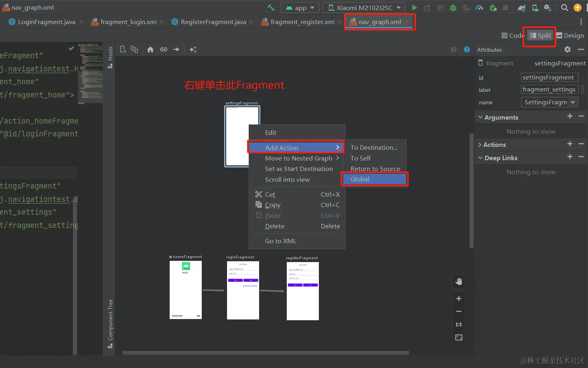The width and height of the screenshot is (588, 368).
Task: Select Scroll into view
Action: pos(297,179)
